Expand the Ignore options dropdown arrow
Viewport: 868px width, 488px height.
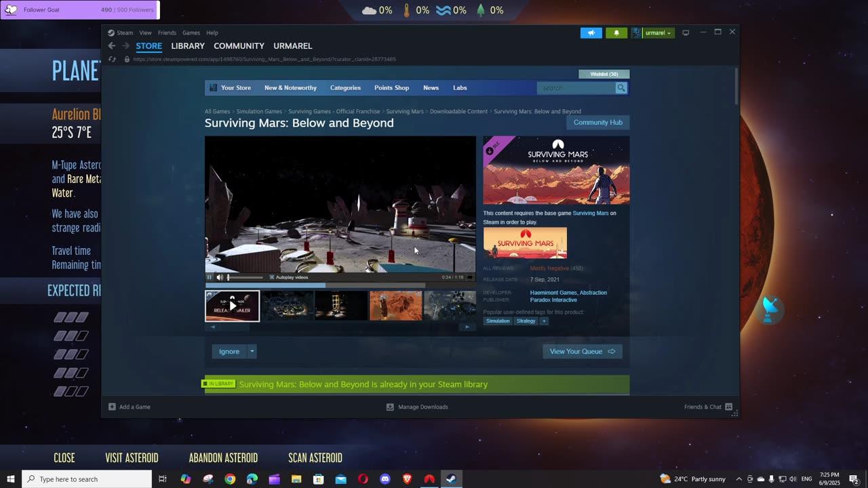252,351
